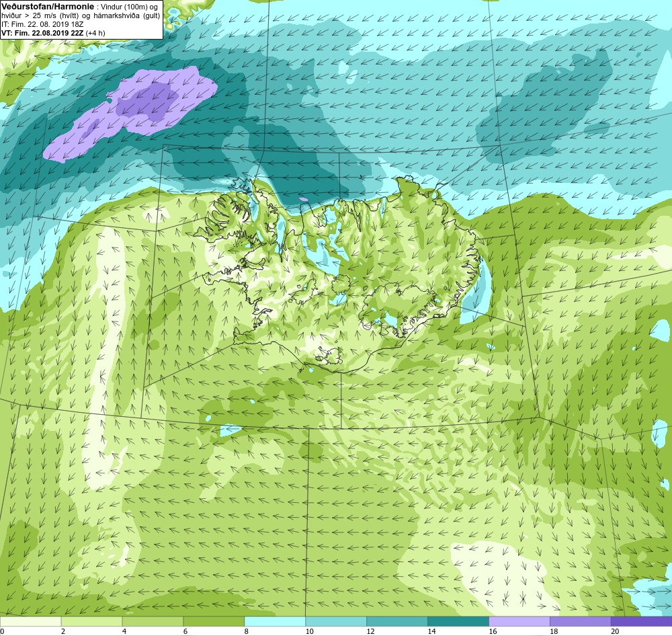The width and height of the screenshot is (672, 636).
Task: Click the 2-4 m/s legend color swatch
Action: click(x=91, y=621)
